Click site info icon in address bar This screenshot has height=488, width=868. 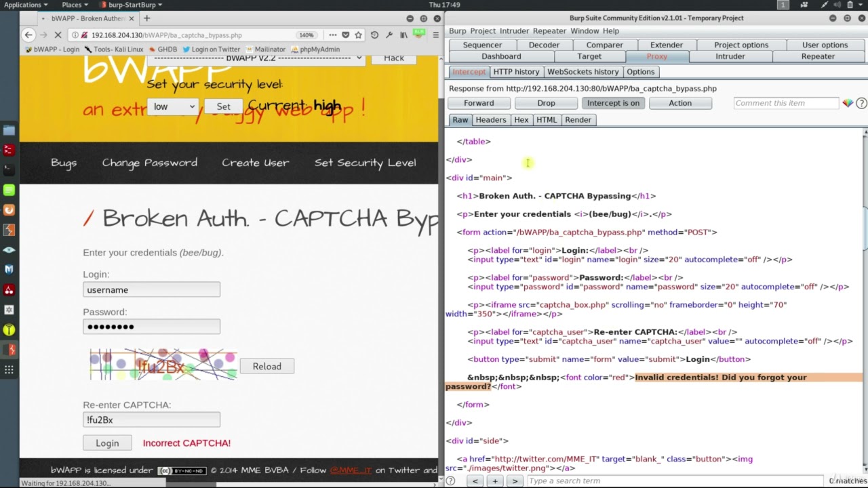tap(75, 35)
